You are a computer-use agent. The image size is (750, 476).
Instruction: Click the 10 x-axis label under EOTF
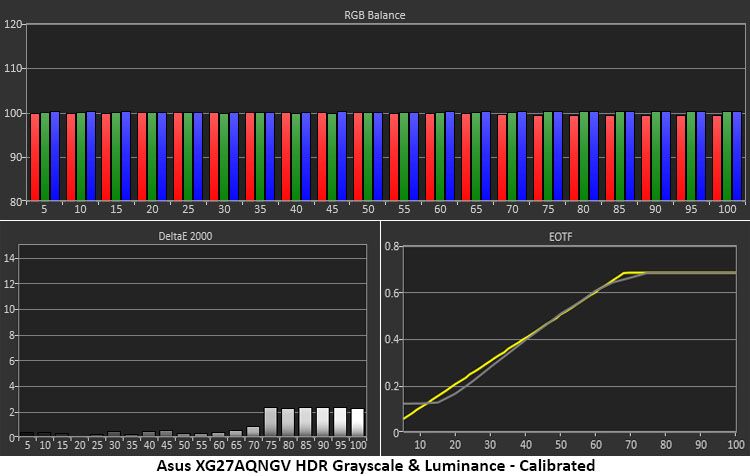pyautogui.click(x=420, y=444)
